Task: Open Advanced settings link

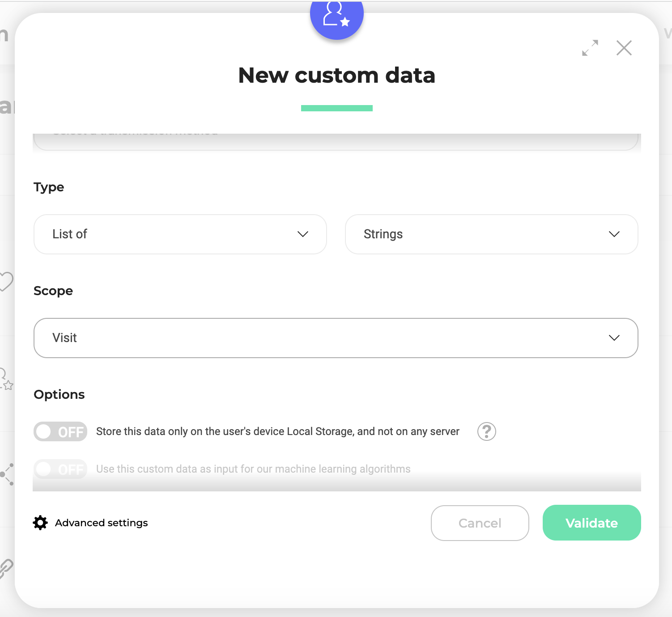Action: pyautogui.click(x=102, y=523)
